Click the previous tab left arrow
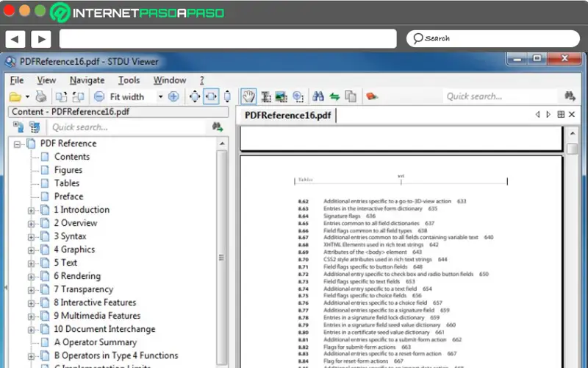The width and height of the screenshot is (588, 368). click(x=537, y=114)
